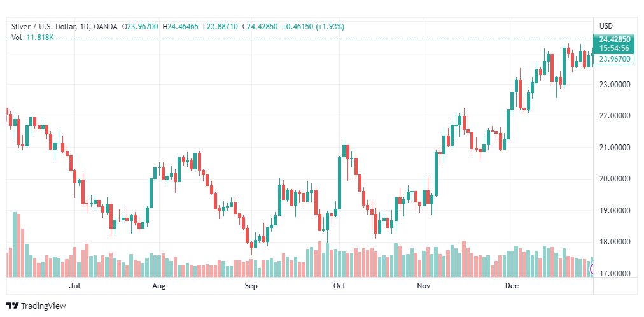The image size is (644, 317).
Task: Click the Vol indicator label
Action: [x=17, y=38]
